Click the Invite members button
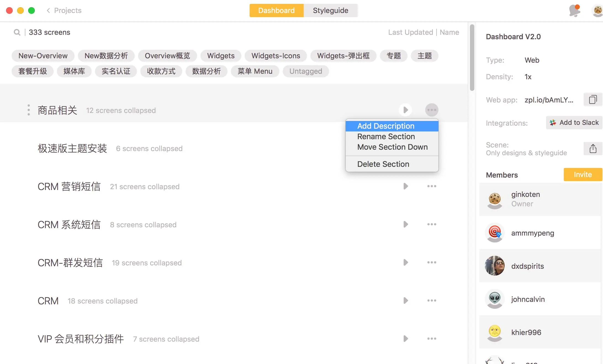The image size is (603, 364). tap(583, 175)
